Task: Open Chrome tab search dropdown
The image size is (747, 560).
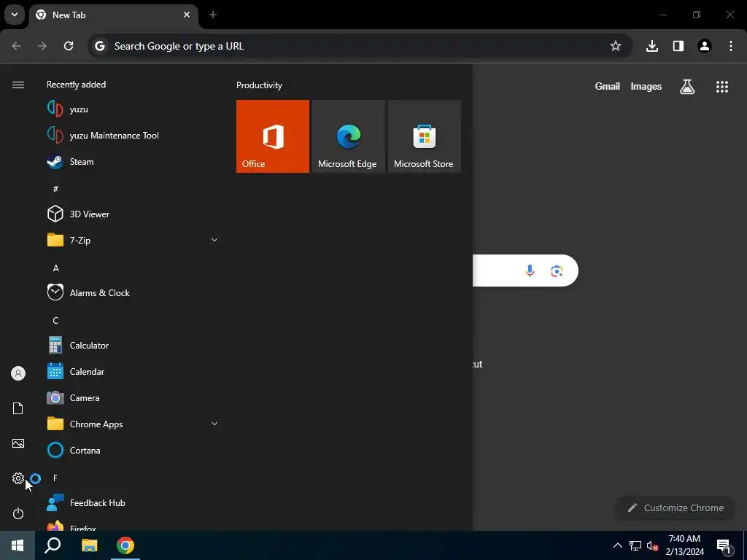Action: coord(15,15)
